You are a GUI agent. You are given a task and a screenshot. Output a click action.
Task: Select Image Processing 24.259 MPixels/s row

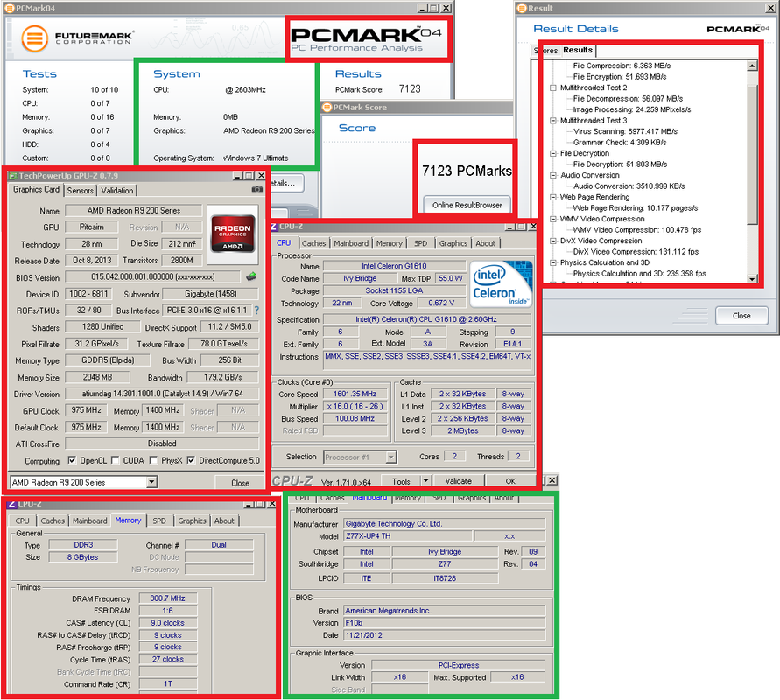coord(632,109)
